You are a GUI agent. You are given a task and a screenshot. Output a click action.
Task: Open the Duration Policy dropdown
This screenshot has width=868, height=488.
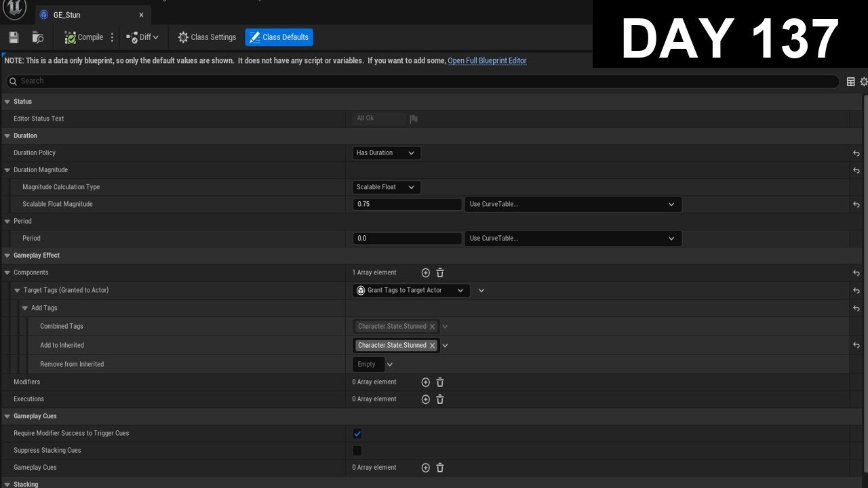click(x=387, y=153)
